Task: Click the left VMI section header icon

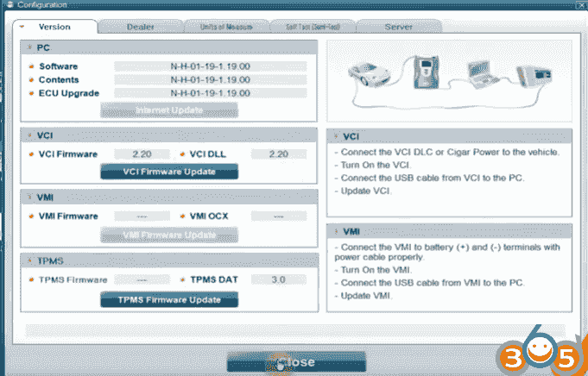Action: point(29,197)
